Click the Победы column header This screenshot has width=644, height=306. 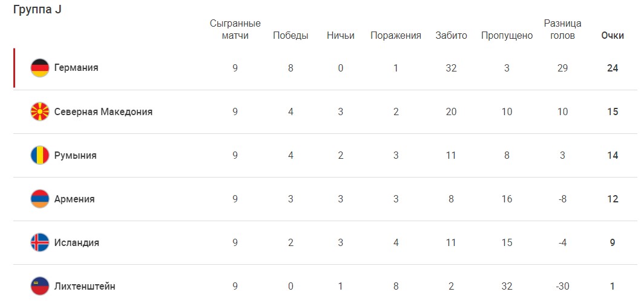pyautogui.click(x=291, y=36)
